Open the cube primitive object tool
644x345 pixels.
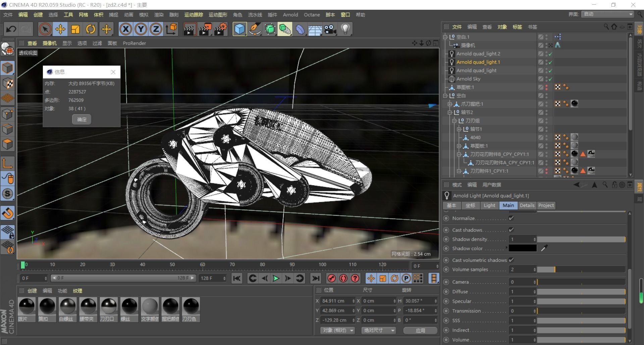tap(239, 29)
